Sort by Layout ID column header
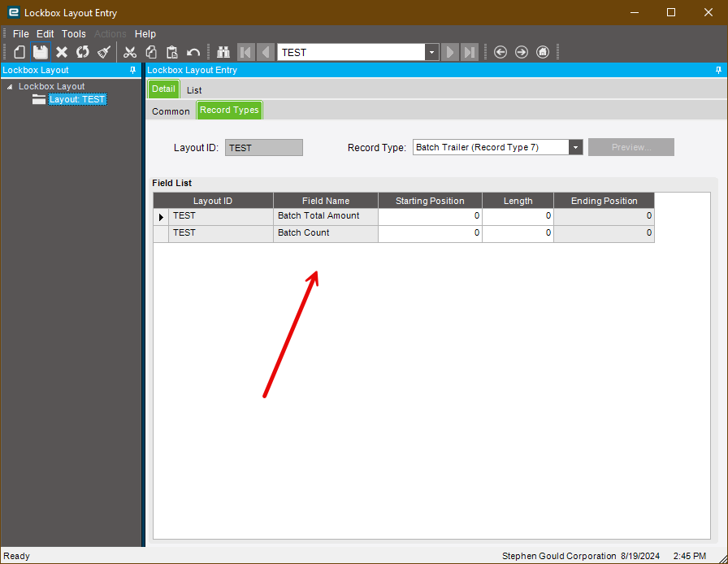 click(x=213, y=201)
